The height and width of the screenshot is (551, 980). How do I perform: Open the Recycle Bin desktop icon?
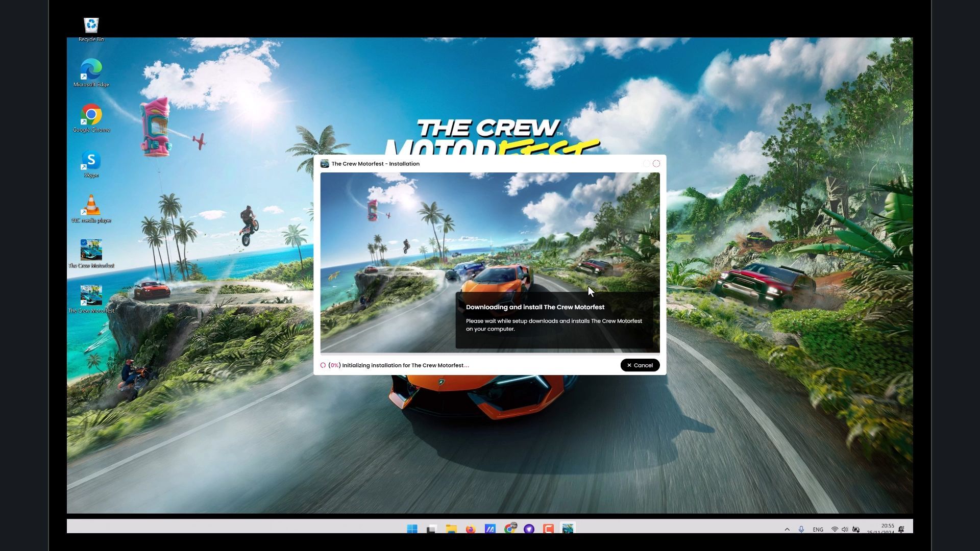[91, 30]
